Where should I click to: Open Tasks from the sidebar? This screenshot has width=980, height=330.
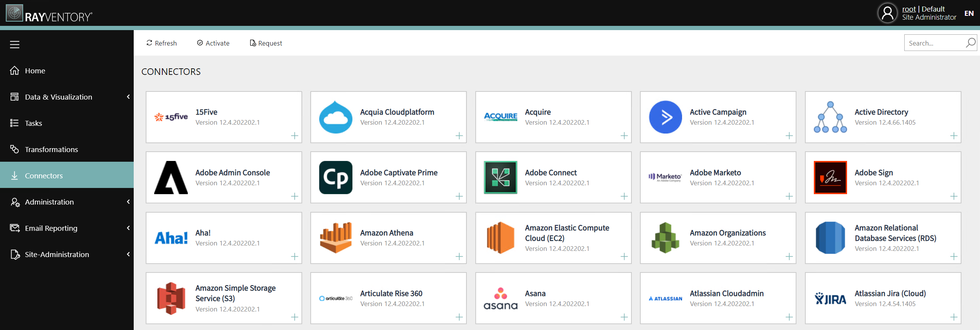[x=67, y=123]
